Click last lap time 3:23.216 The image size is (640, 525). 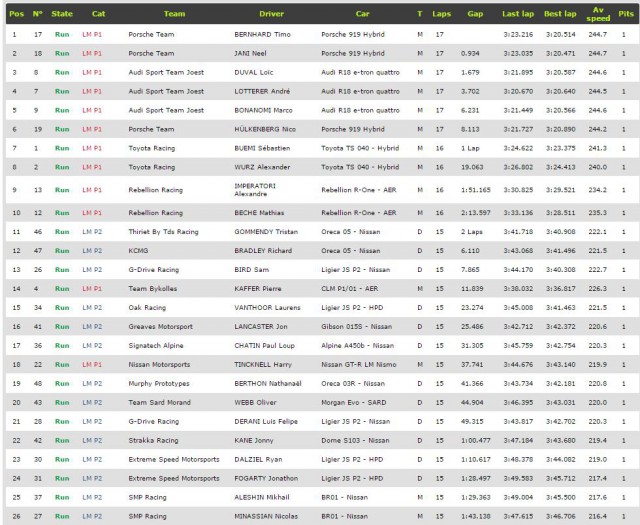pyautogui.click(x=518, y=34)
